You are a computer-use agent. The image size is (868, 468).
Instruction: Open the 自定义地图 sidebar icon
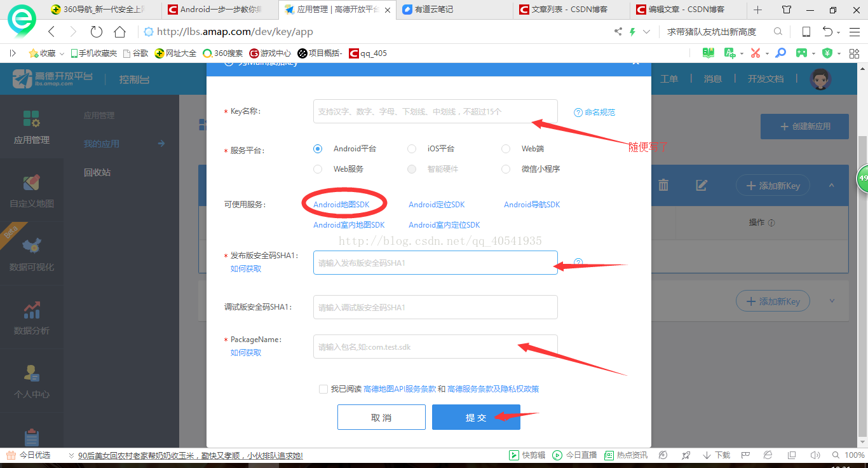tap(32, 183)
